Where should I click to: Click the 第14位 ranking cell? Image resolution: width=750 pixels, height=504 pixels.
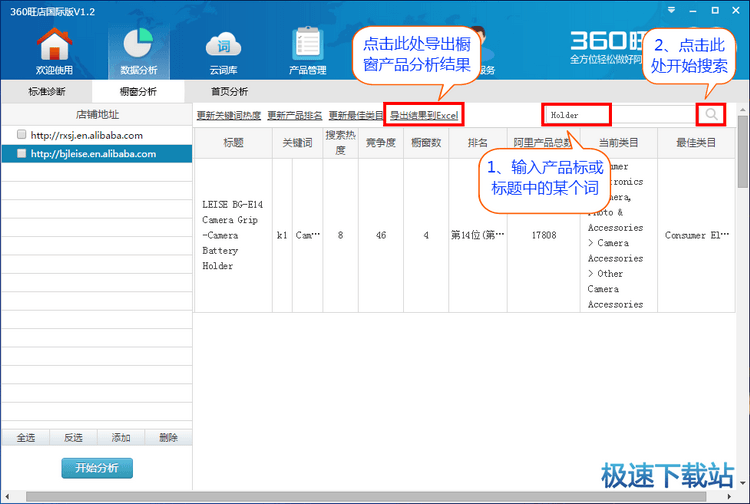coord(478,235)
